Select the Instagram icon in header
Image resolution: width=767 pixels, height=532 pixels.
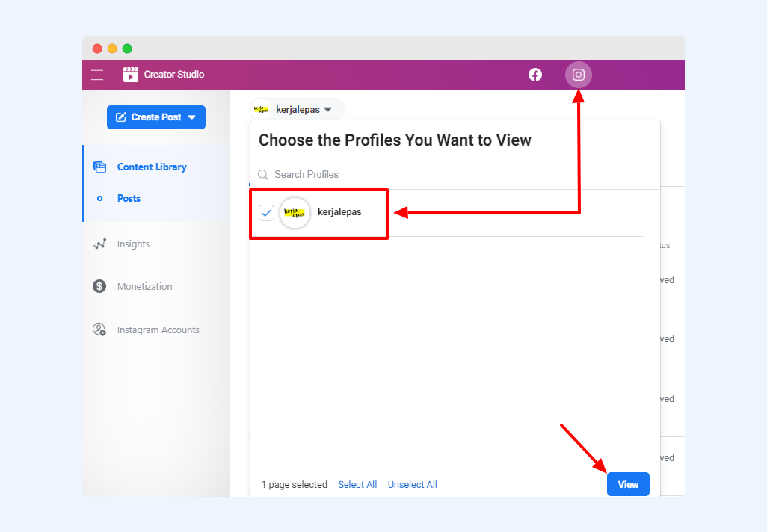click(578, 75)
